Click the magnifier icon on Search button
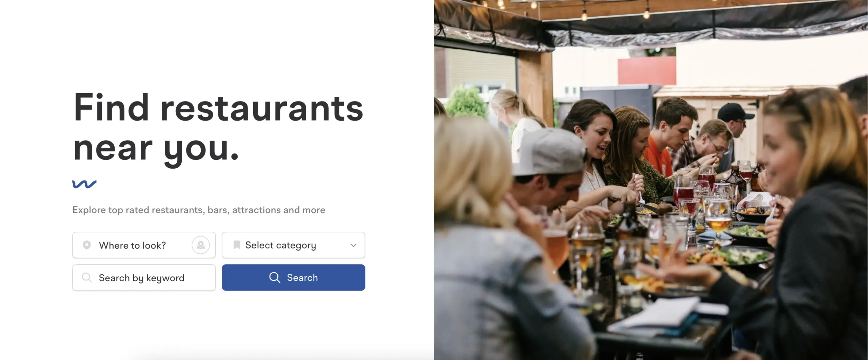This screenshot has height=360, width=868. [x=275, y=277]
